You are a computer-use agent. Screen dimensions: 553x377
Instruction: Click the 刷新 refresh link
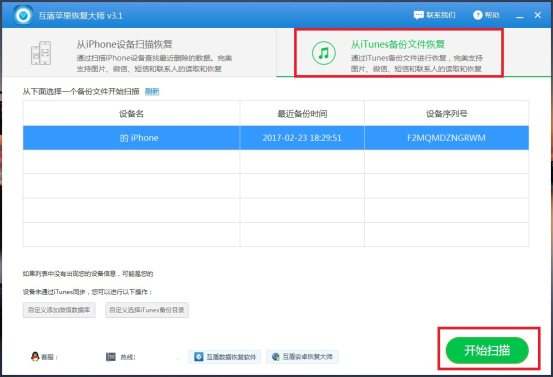[x=152, y=92]
